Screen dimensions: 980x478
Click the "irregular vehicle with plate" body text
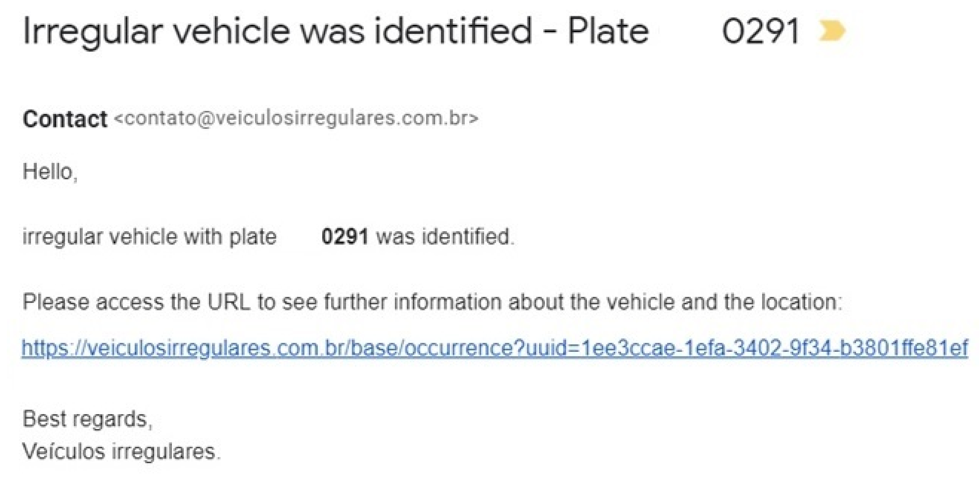pyautogui.click(x=150, y=236)
